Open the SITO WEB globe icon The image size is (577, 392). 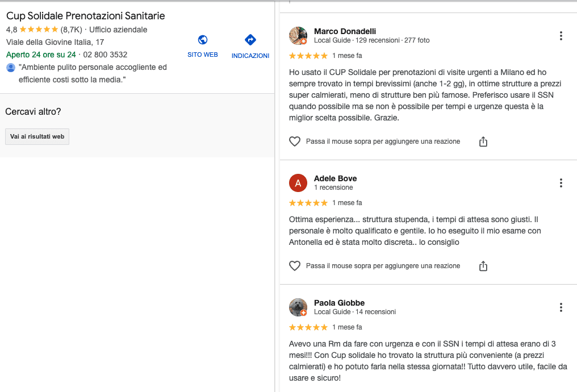(203, 40)
